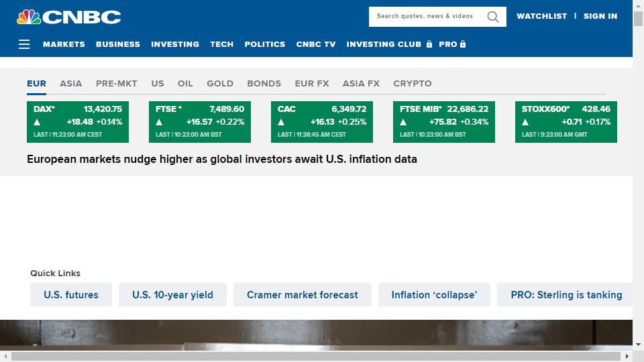Open the hamburger navigation menu
This screenshot has height=362, width=644.
pos(24,44)
